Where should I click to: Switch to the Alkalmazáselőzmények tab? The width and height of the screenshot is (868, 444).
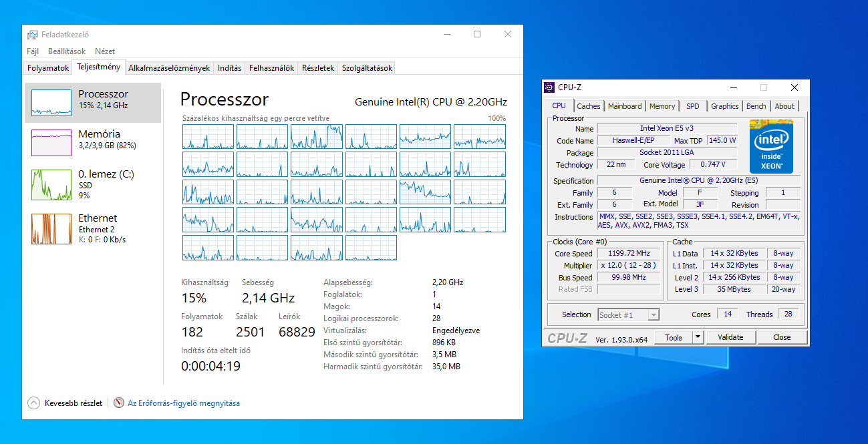pos(169,68)
